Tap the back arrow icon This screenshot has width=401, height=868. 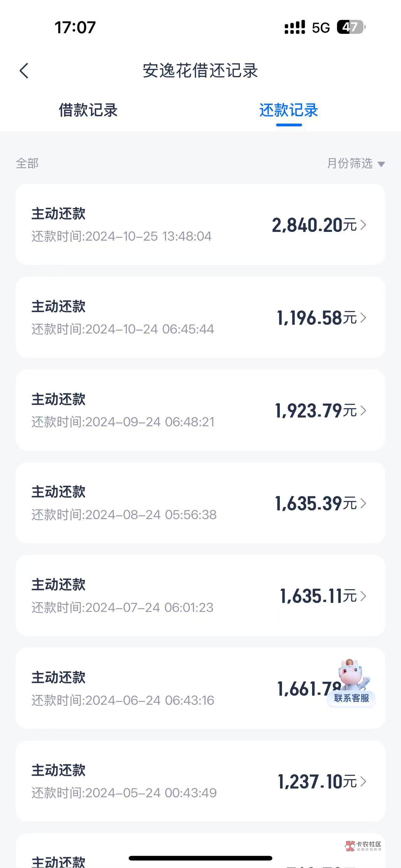coord(24,71)
